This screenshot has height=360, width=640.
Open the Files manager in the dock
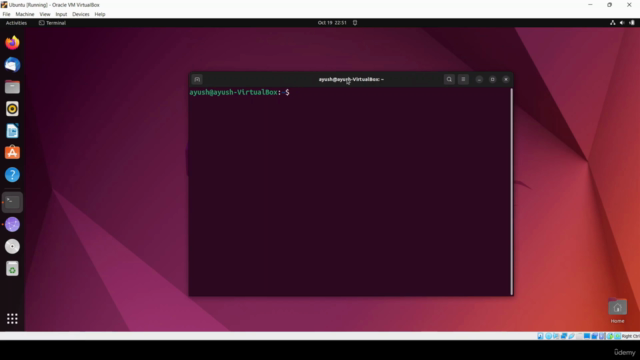tap(12, 87)
